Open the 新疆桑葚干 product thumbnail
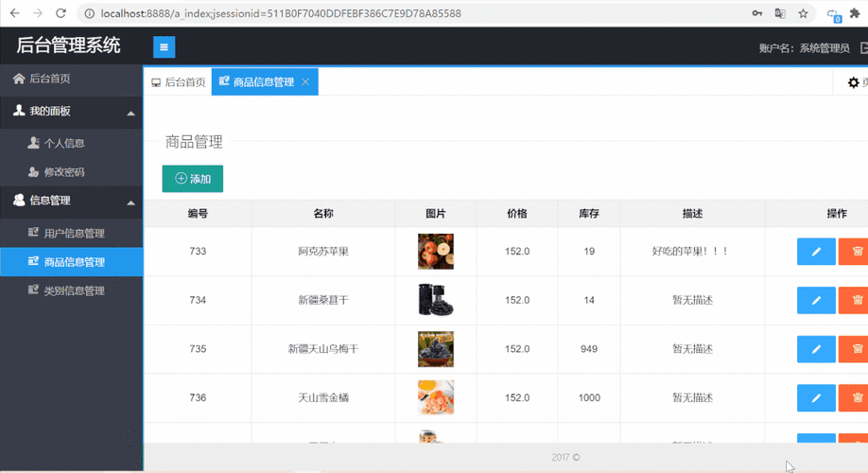 [436, 300]
